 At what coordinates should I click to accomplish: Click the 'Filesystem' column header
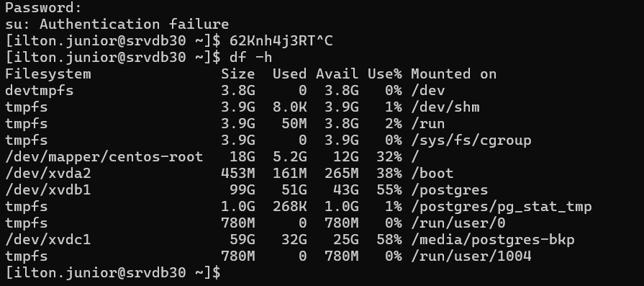[x=48, y=74]
